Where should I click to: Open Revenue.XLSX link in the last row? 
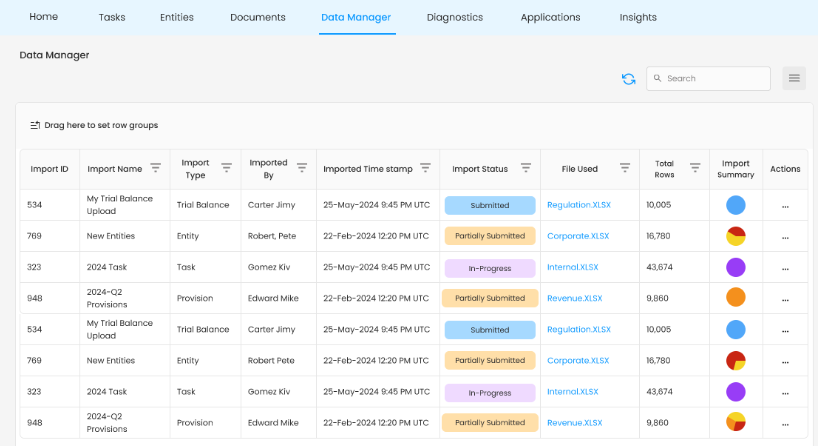pyautogui.click(x=574, y=423)
